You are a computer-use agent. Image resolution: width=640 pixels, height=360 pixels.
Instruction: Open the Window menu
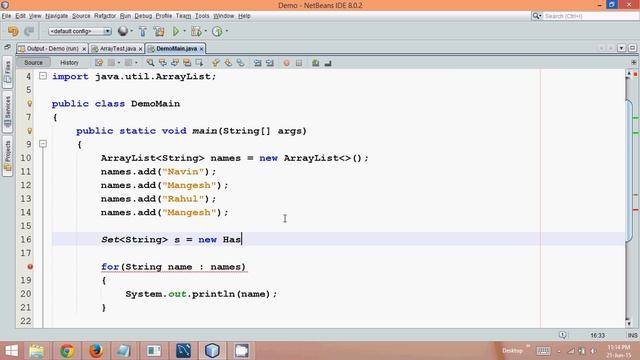click(223, 16)
